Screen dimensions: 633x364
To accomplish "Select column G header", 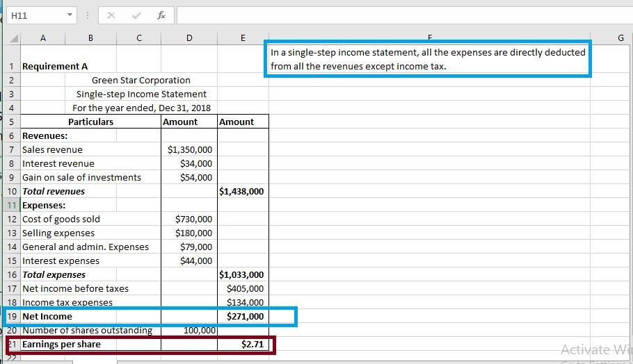I will point(620,38).
